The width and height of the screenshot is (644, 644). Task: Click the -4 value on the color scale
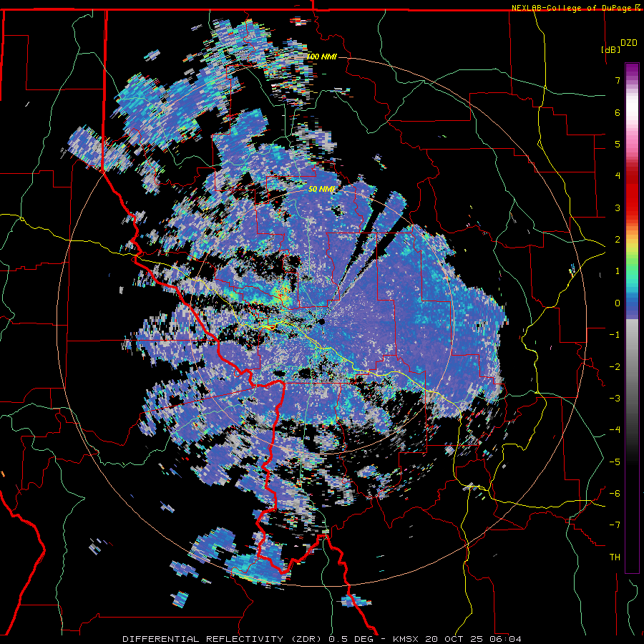[615, 430]
